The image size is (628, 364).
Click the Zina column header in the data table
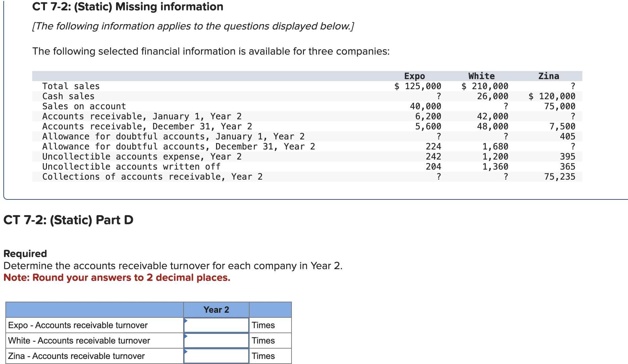[549, 76]
